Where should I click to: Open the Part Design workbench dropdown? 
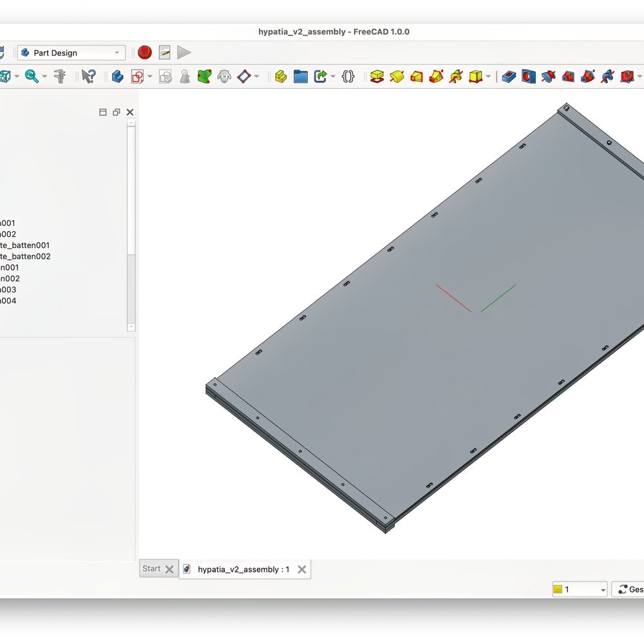[x=71, y=53]
